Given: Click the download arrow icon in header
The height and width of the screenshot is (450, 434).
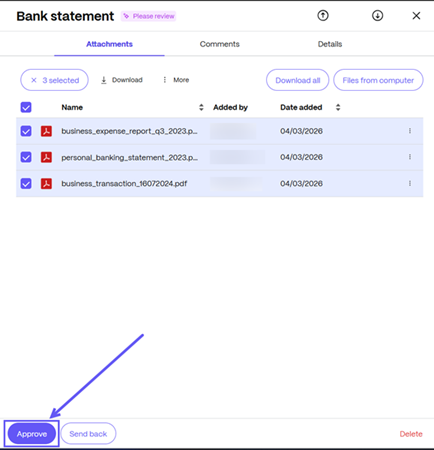Looking at the screenshot, I should [x=377, y=15].
